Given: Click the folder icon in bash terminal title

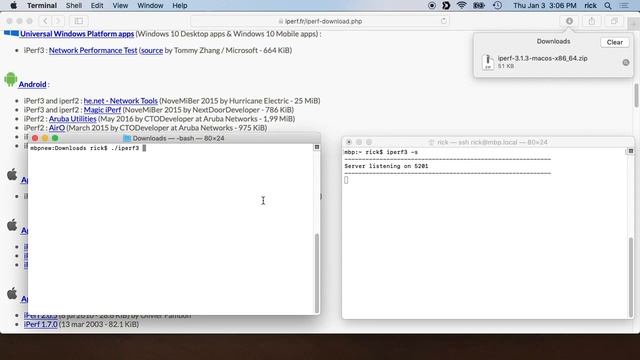Looking at the screenshot, I should [x=127, y=138].
